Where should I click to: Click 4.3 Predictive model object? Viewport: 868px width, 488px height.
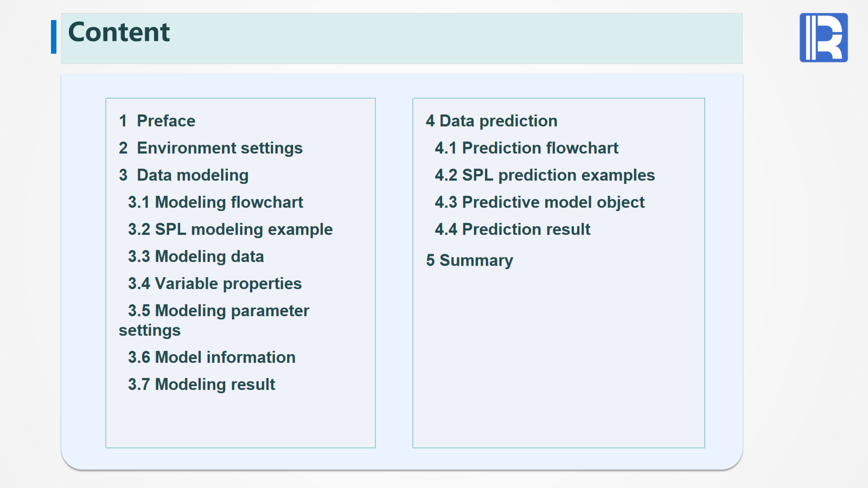[x=539, y=202]
